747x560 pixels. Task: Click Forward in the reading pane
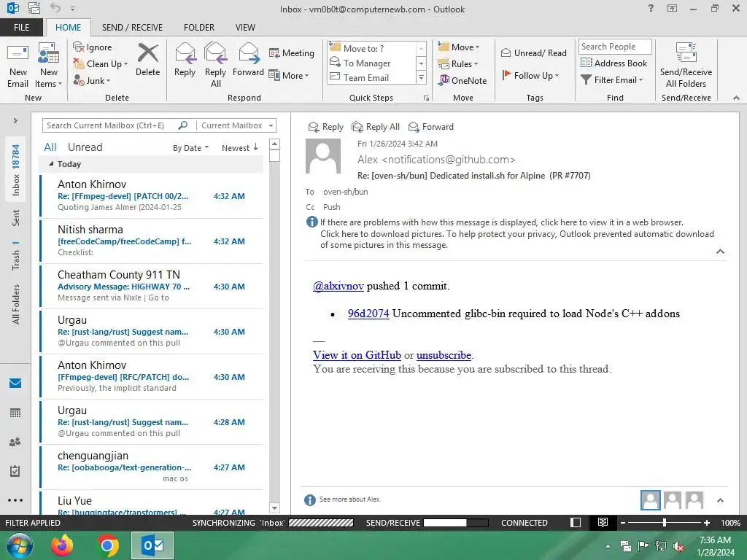[x=430, y=127]
